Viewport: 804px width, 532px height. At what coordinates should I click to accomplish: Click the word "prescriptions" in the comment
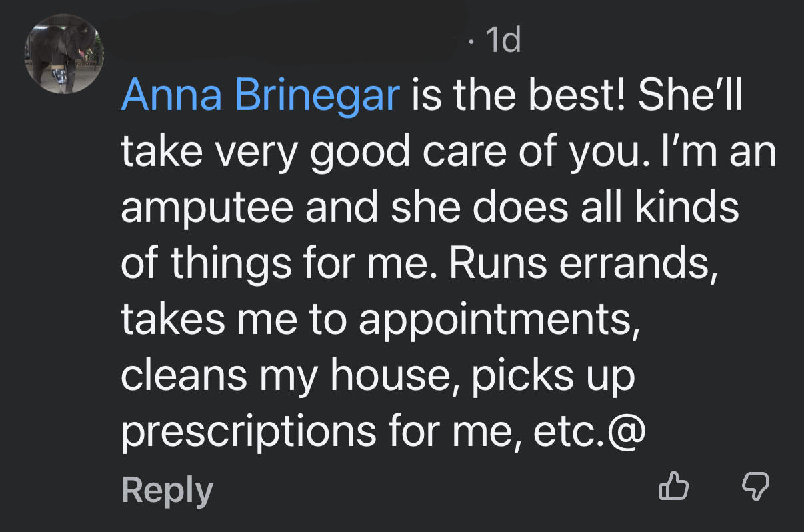coord(248,431)
